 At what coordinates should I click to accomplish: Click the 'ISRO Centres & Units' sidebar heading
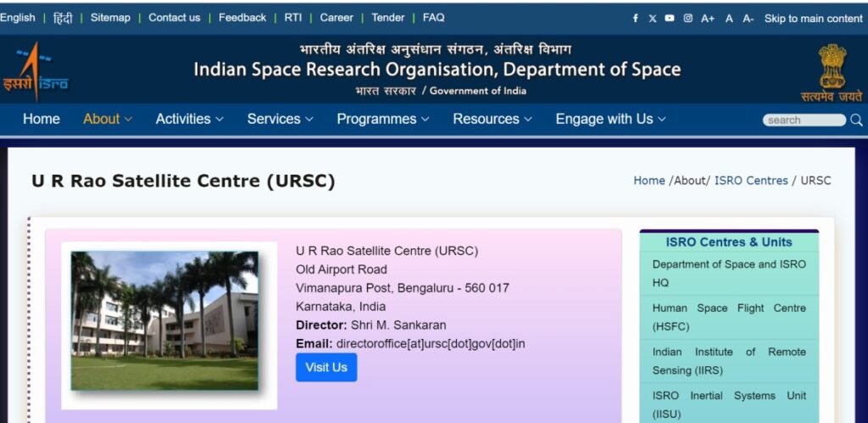(729, 242)
